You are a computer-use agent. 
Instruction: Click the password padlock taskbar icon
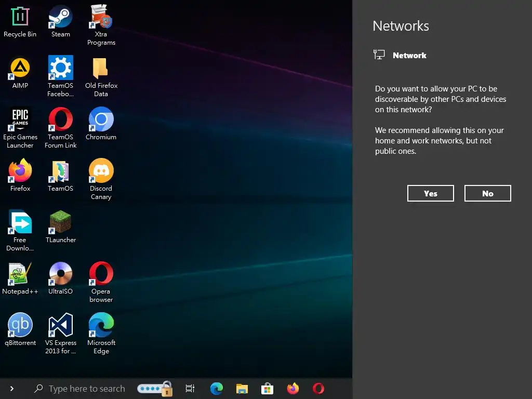155,389
